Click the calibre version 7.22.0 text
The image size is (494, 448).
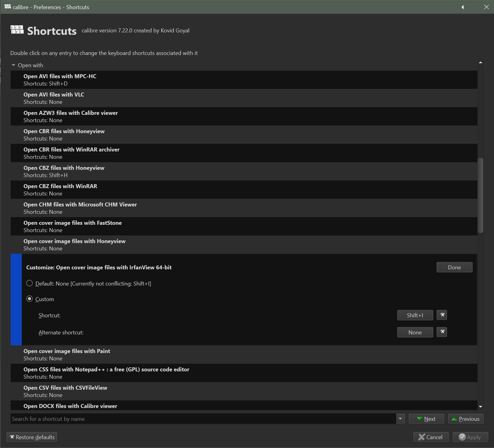coord(136,31)
